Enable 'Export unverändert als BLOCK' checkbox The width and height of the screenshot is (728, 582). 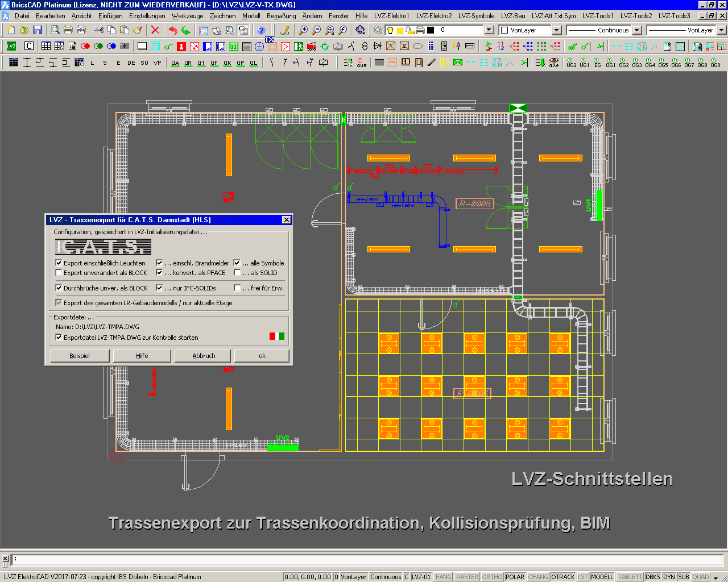pyautogui.click(x=59, y=273)
